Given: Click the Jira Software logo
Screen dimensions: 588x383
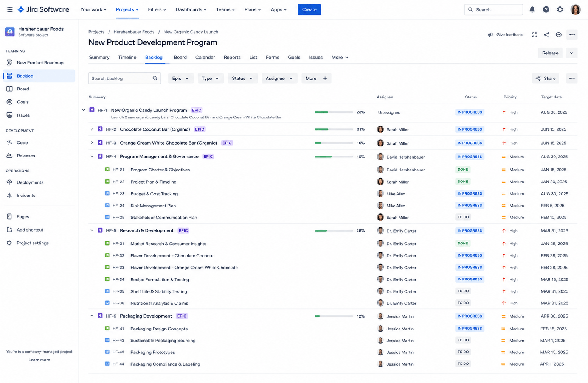Looking at the screenshot, I should (x=43, y=9).
